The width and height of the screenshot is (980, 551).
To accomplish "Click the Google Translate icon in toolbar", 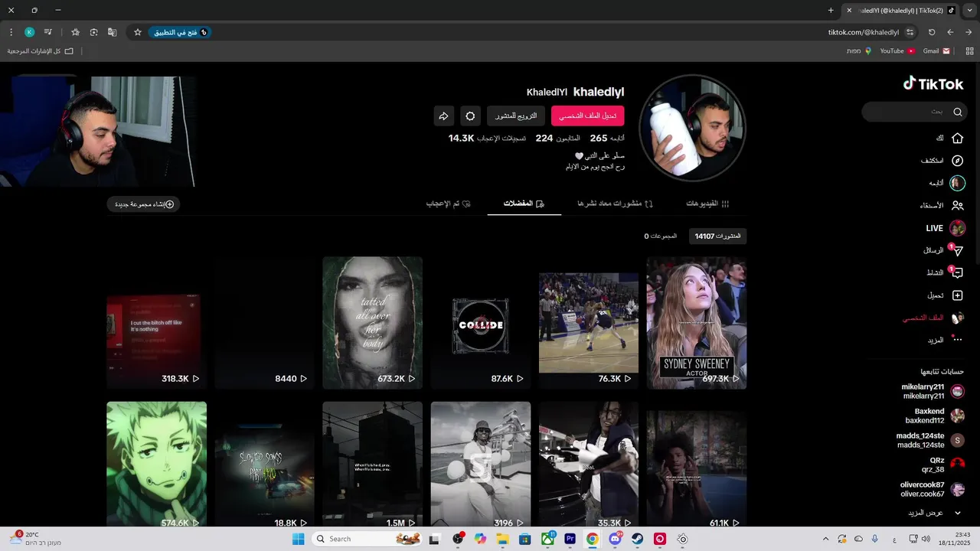I will (x=113, y=32).
